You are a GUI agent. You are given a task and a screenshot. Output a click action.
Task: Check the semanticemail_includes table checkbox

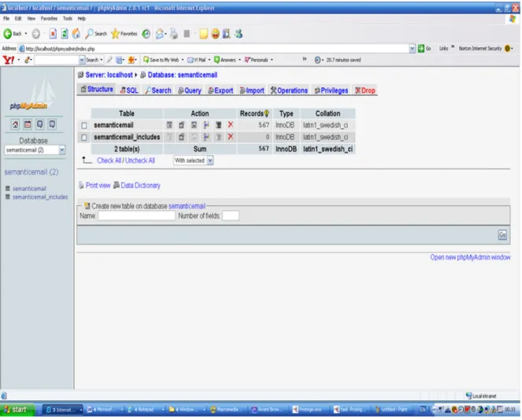point(84,138)
